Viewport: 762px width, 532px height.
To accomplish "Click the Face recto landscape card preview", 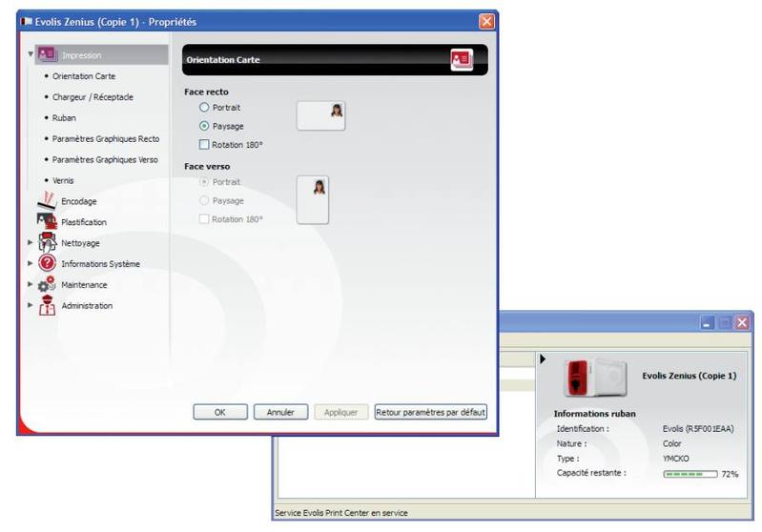I will point(320,115).
